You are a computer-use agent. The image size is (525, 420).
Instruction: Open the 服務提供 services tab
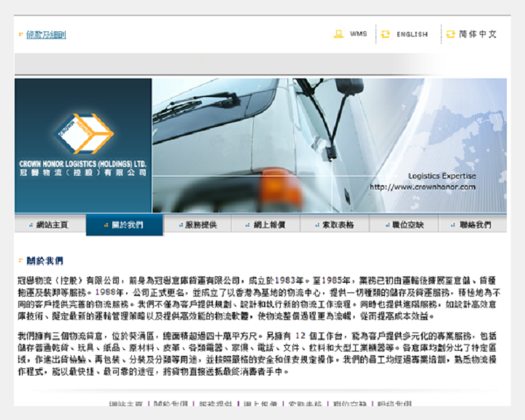[198, 225]
